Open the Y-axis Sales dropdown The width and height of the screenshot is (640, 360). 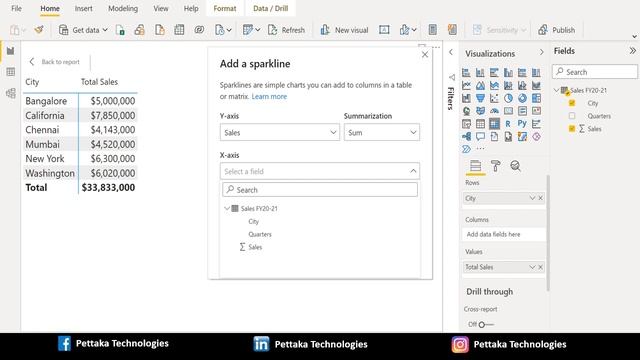click(x=280, y=132)
